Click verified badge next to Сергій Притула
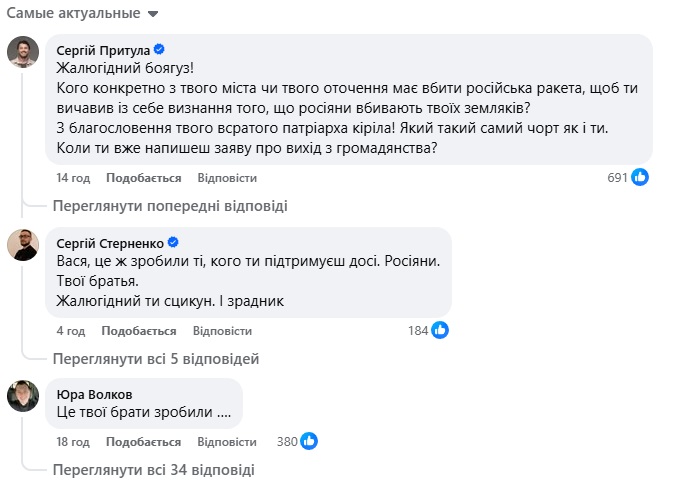 pyautogui.click(x=159, y=50)
